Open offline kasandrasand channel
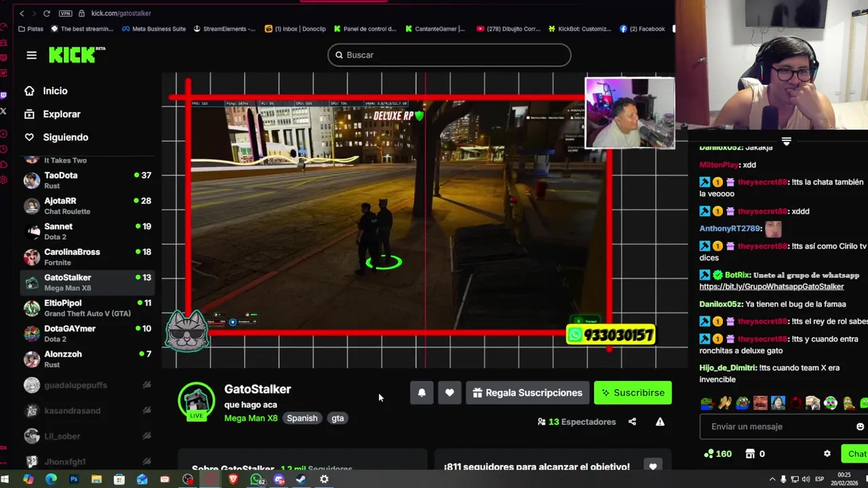This screenshot has height=488, width=868. click(x=88, y=411)
